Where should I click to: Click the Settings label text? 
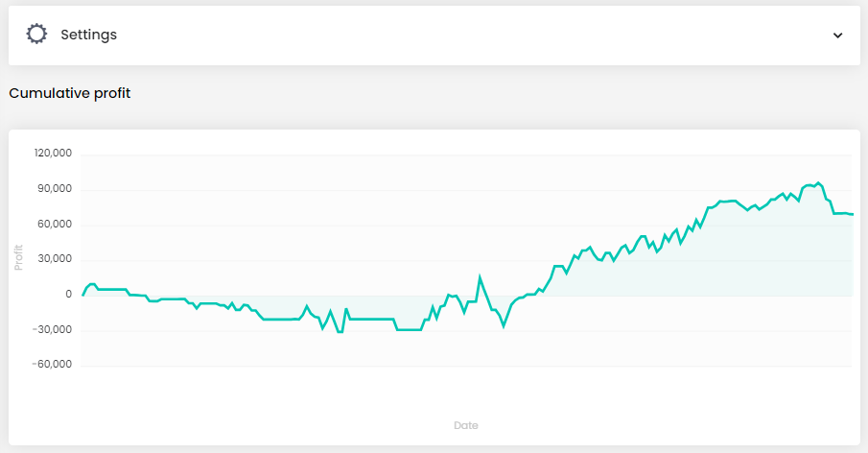pyautogui.click(x=88, y=35)
